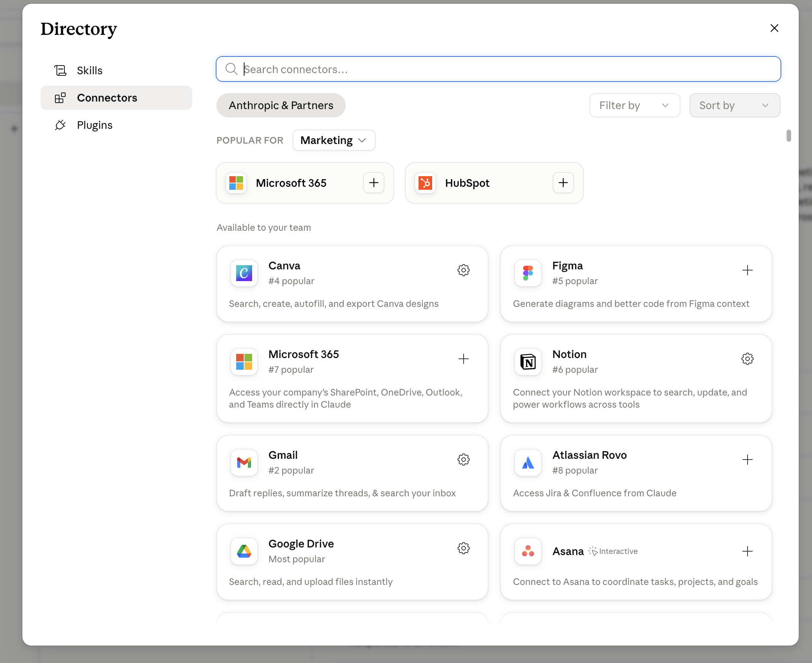Click the Asana Interactive sparkle cursor icon
Viewport: 812px width, 663px height.
pyautogui.click(x=593, y=551)
